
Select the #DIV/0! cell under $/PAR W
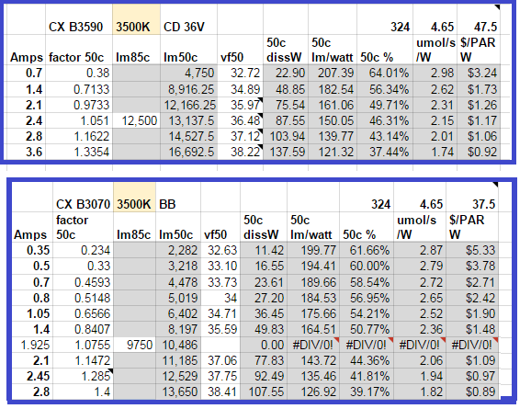click(472, 345)
